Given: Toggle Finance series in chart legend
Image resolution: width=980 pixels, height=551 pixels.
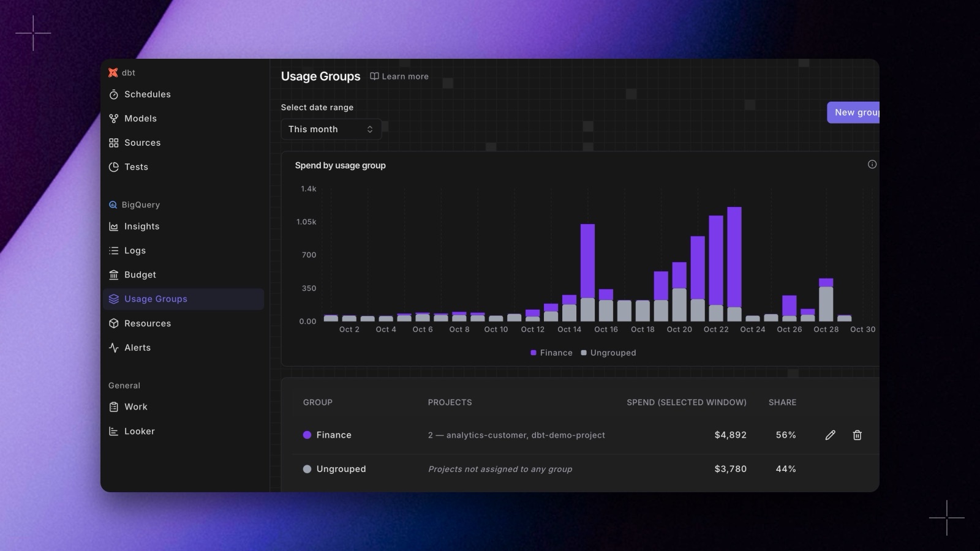Looking at the screenshot, I should point(551,353).
